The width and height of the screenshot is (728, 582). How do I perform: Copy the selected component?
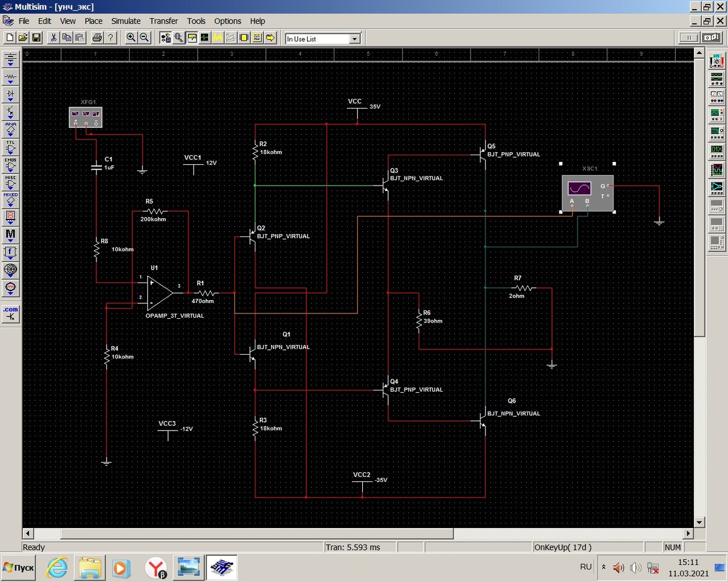coord(67,38)
